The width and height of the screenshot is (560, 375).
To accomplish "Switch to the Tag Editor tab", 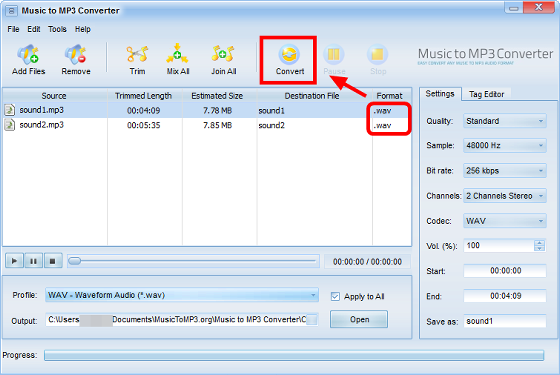I will [x=486, y=94].
